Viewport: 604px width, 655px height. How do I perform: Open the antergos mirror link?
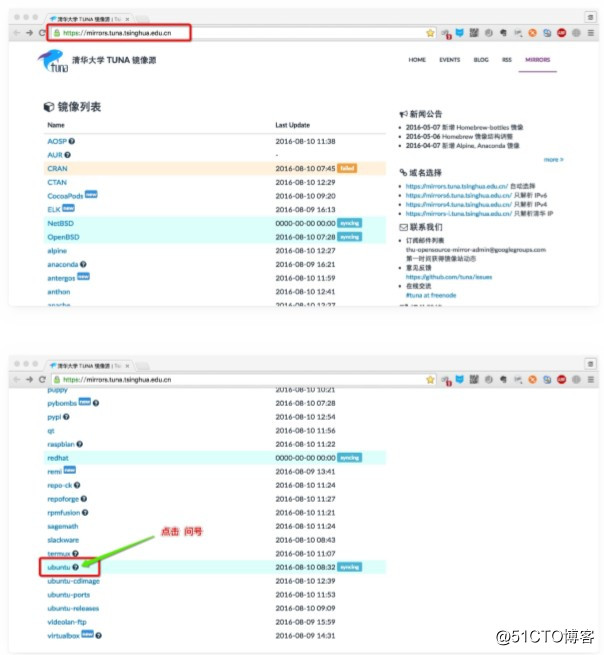click(61, 278)
